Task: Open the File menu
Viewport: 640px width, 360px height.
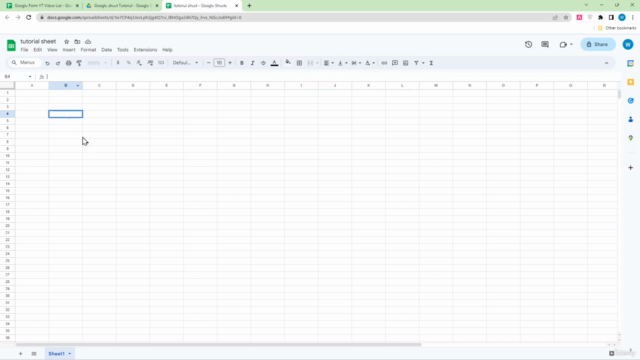Action: click(x=24, y=50)
